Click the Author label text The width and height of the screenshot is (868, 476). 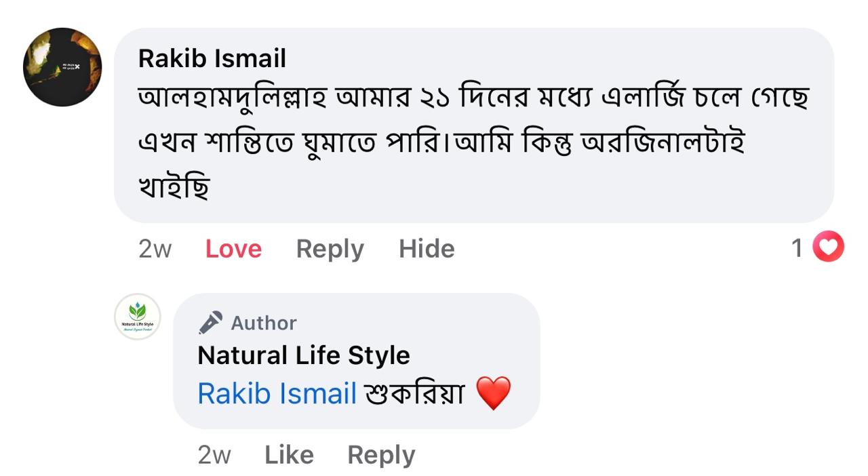point(264,323)
